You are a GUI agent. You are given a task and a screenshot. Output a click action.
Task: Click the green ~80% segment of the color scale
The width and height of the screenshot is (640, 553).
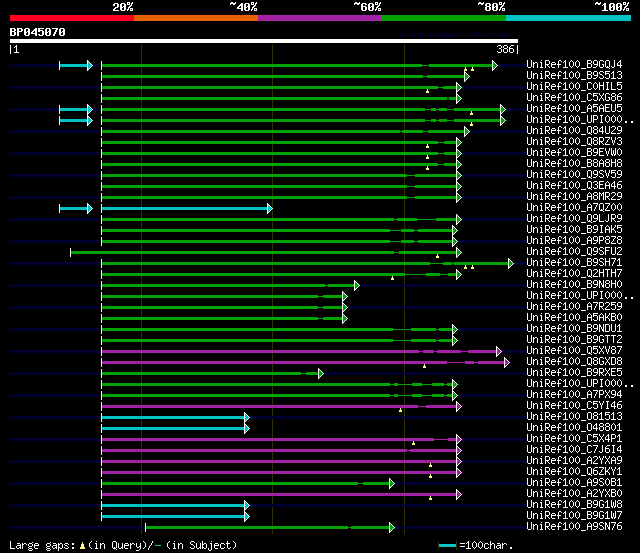coord(444,18)
